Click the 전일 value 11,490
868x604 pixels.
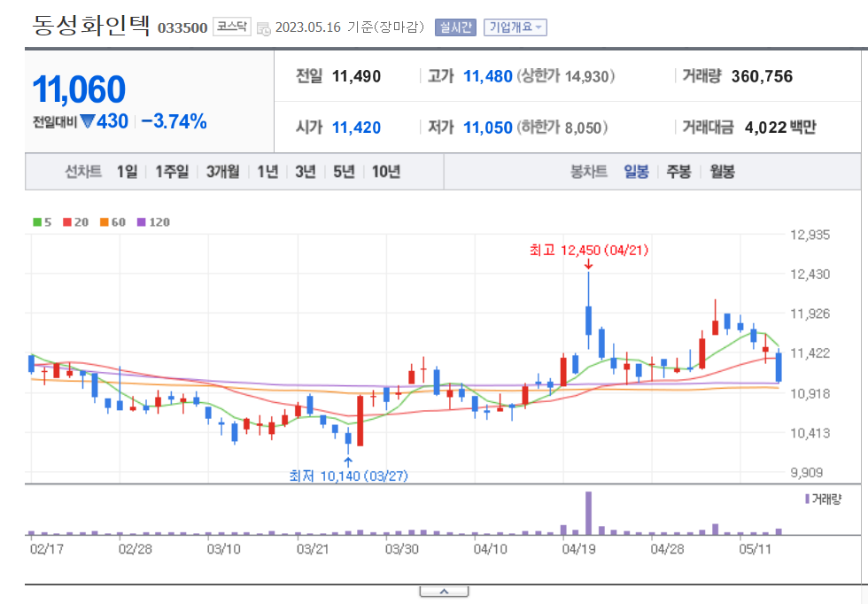tap(356, 76)
